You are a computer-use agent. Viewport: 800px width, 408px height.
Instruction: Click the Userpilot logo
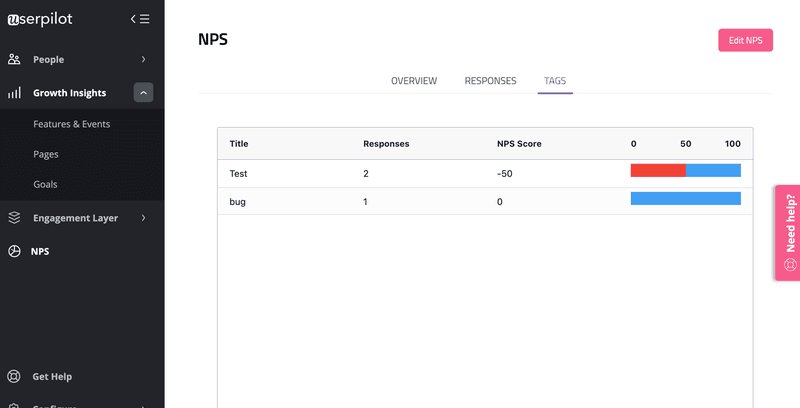tap(40, 19)
